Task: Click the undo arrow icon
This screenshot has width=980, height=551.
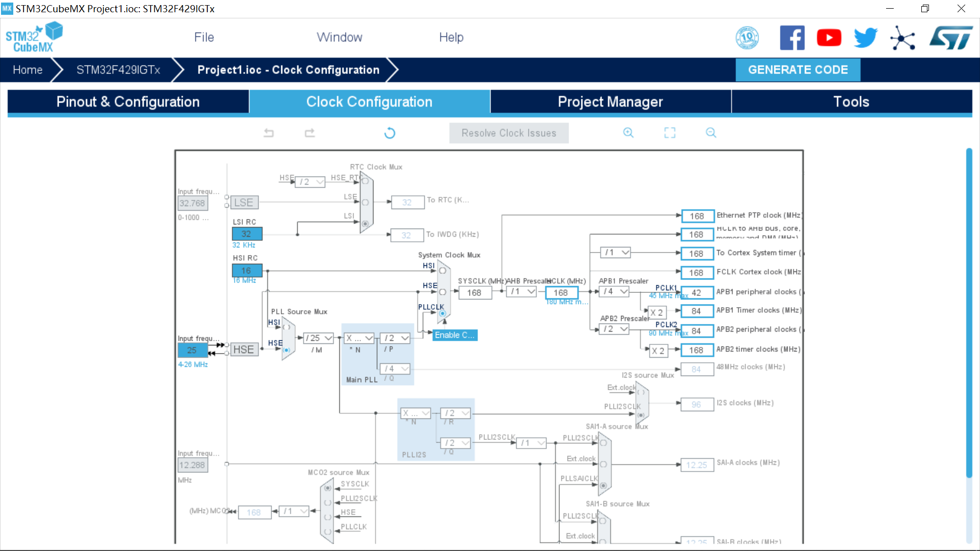Action: click(x=268, y=133)
